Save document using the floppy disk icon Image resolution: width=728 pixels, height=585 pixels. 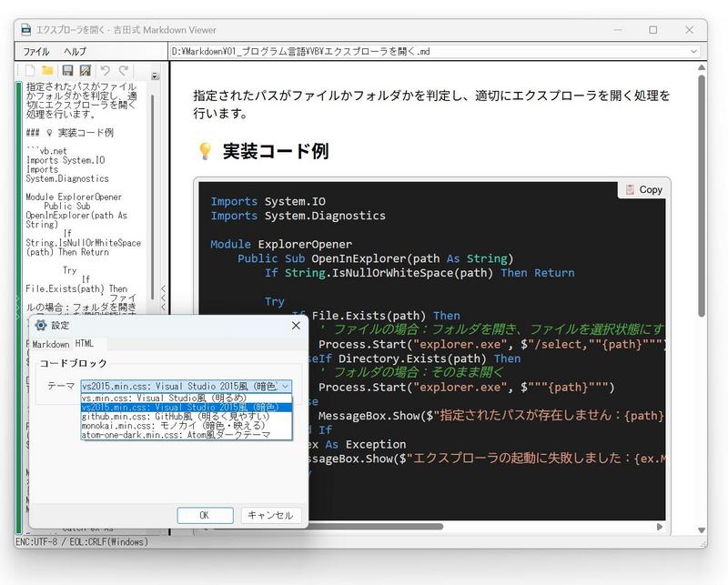[67, 70]
